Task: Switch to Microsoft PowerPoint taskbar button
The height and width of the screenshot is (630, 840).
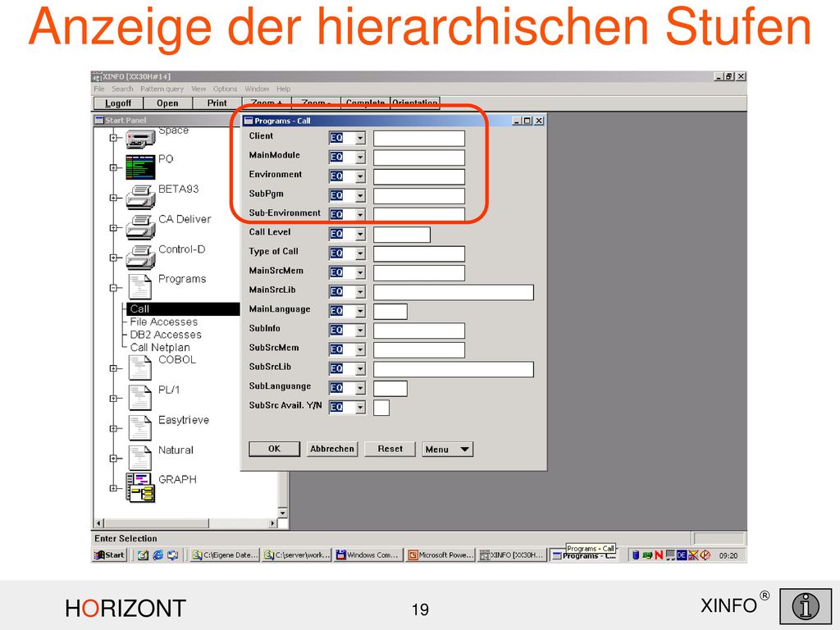Action: (441, 555)
